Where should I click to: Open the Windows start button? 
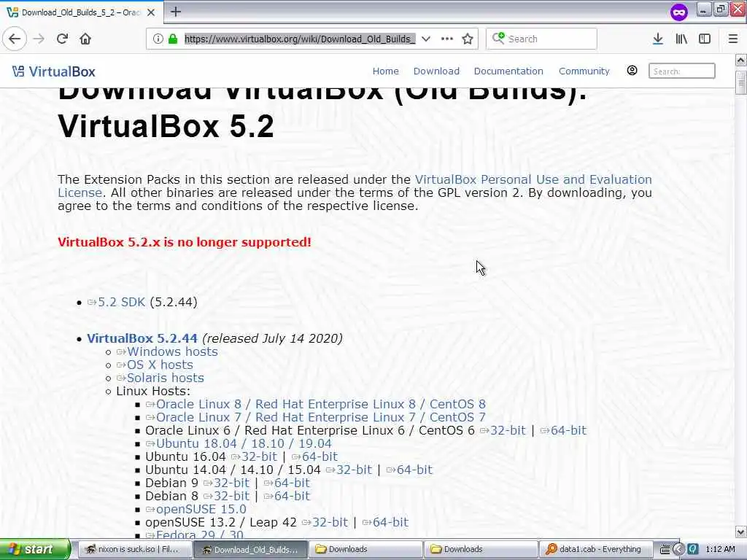(x=35, y=549)
